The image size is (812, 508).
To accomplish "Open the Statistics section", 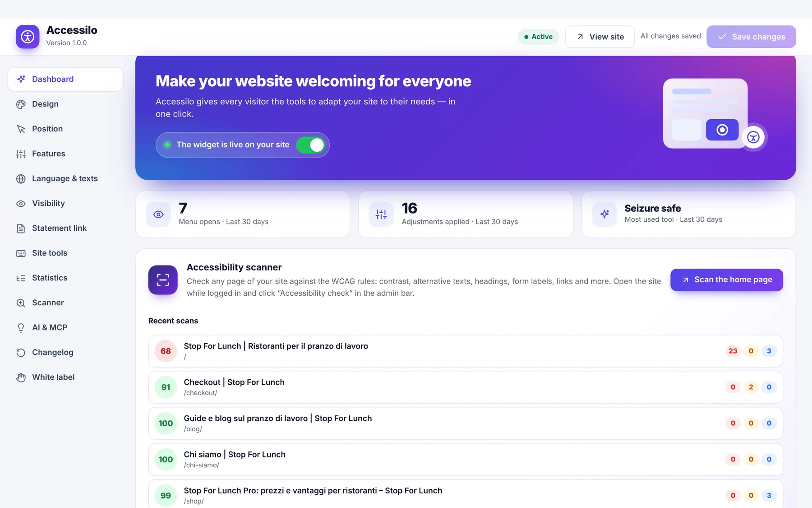I will (x=65, y=278).
